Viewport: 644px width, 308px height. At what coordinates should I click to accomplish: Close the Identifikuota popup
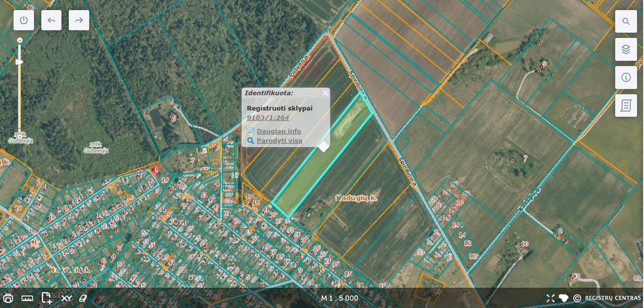(x=325, y=93)
